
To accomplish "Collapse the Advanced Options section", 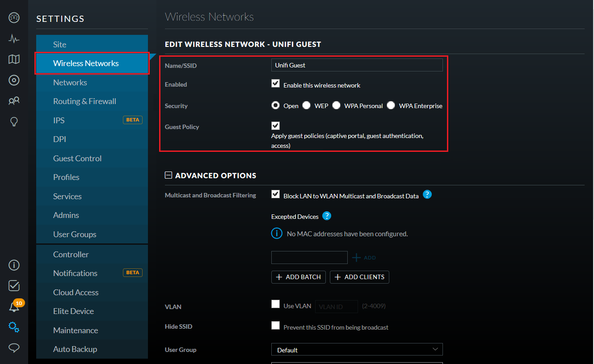I will [x=169, y=176].
